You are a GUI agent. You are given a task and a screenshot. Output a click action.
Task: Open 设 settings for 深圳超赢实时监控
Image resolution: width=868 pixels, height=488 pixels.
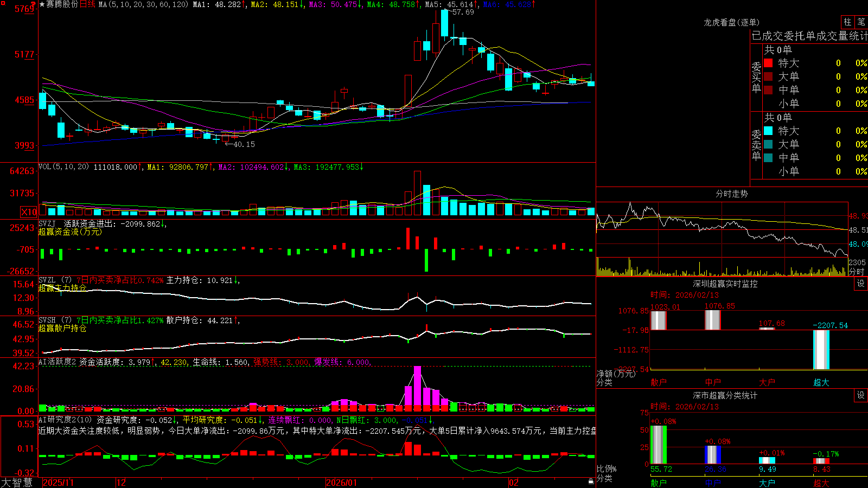[x=861, y=284]
